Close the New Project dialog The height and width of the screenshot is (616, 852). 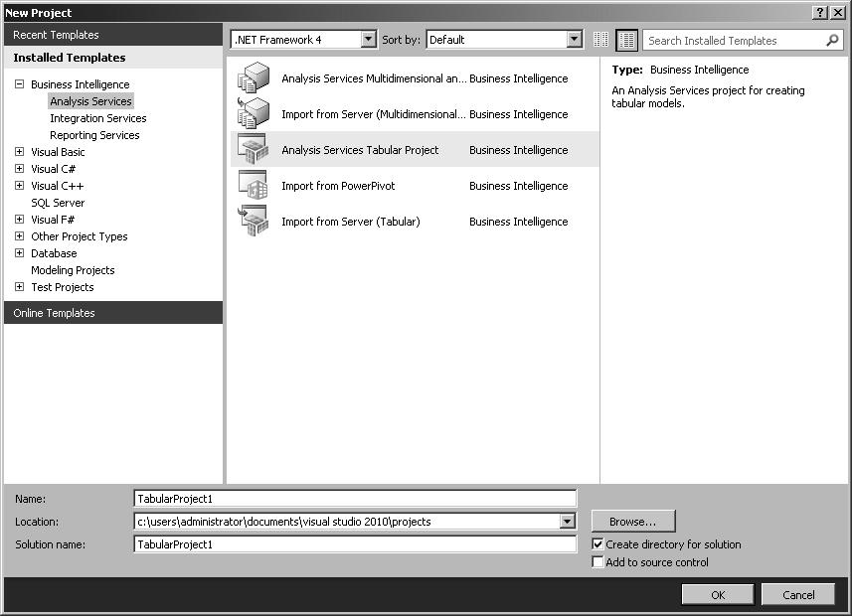pyautogui.click(x=837, y=13)
